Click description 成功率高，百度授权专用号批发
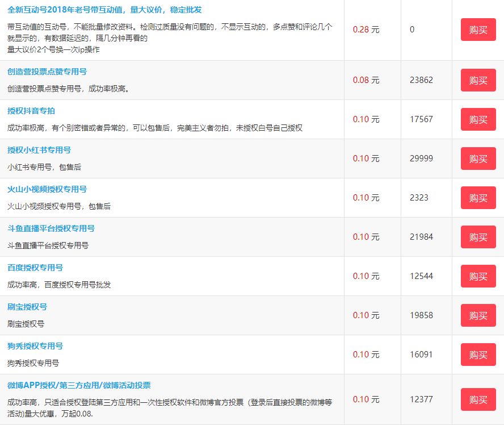504x425 pixels. (59, 285)
